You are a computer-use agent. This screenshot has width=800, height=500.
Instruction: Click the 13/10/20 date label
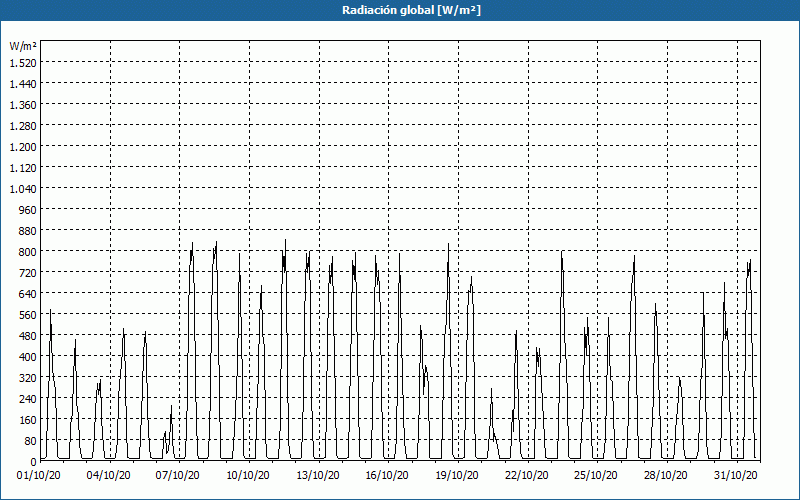pyautogui.click(x=318, y=476)
